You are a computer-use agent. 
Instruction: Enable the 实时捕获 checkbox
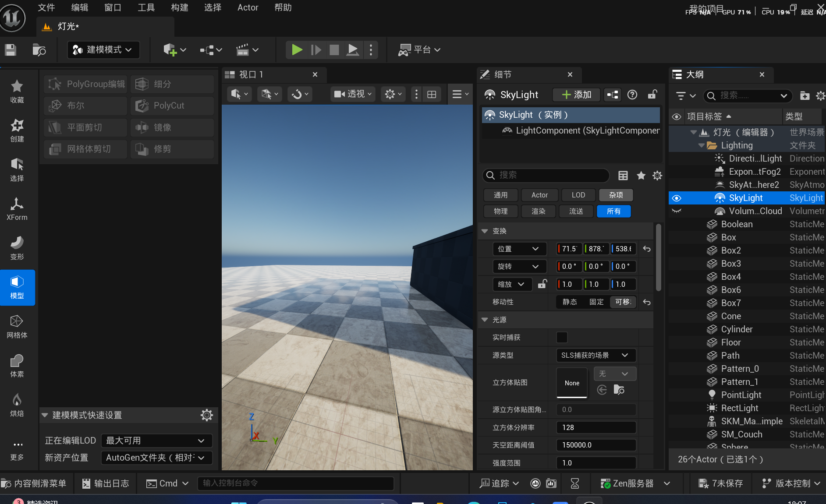point(562,337)
